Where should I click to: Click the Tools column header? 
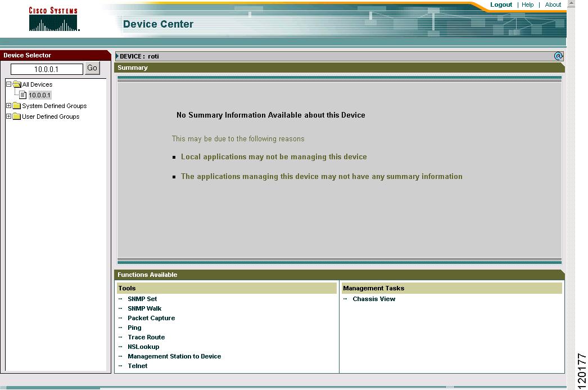(227, 288)
